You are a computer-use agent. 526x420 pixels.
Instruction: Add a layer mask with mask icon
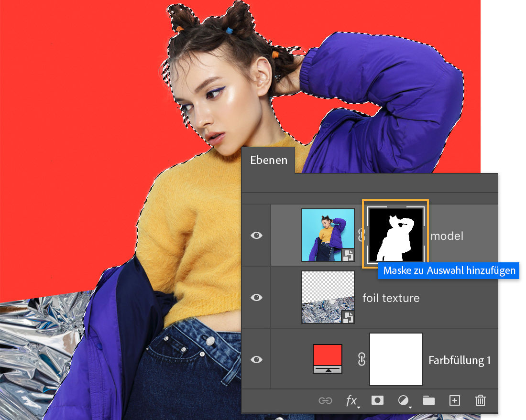coord(377,400)
